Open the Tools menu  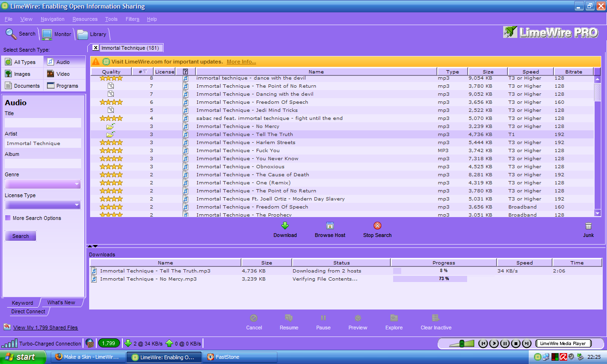pyautogui.click(x=111, y=19)
